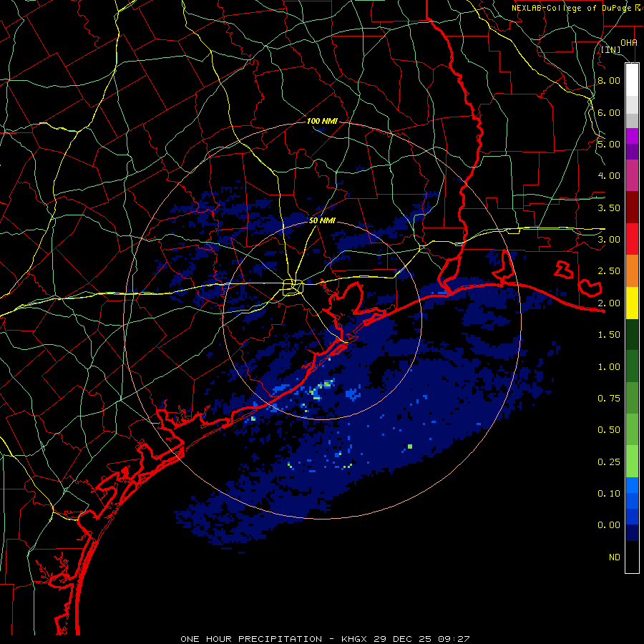Screen dimensions: 644x644
Task: Click the pink 4.00 legend swatch
Action: [632, 175]
